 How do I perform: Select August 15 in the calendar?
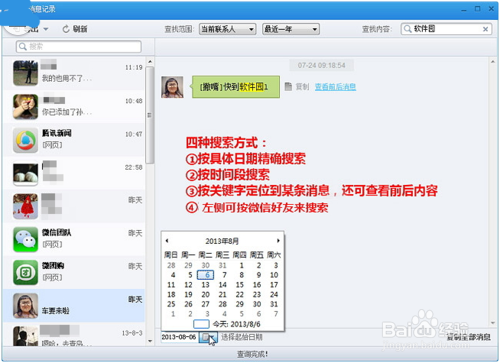pos(240,285)
